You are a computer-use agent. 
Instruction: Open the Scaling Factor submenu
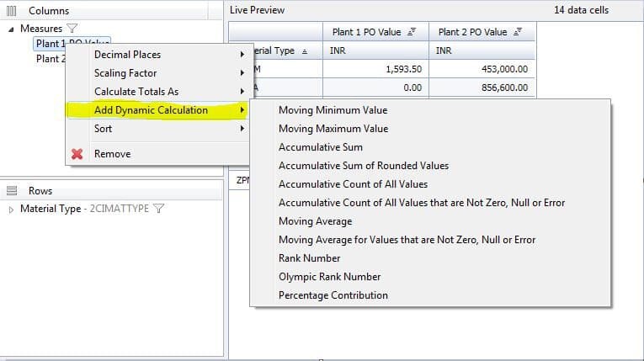(125, 73)
